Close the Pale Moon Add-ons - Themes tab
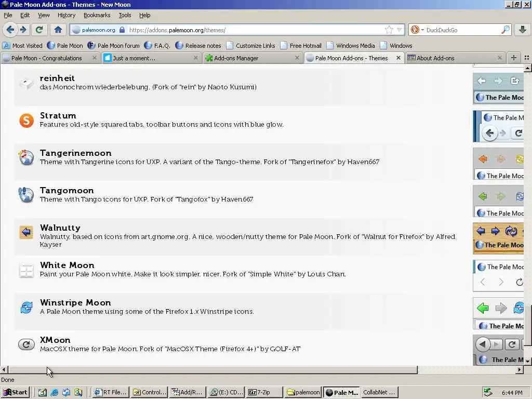532x399 pixels. pyautogui.click(x=398, y=58)
